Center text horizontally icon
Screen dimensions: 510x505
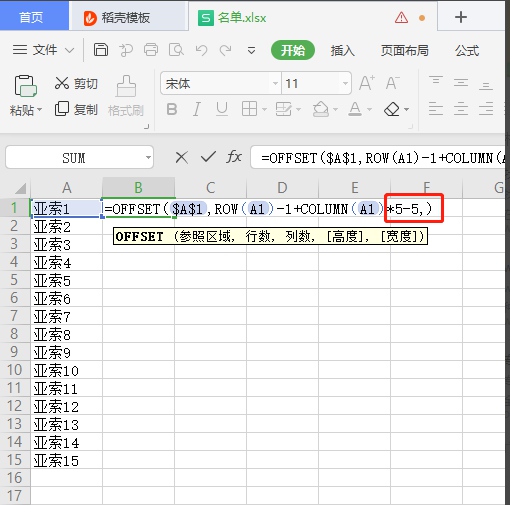(461, 109)
